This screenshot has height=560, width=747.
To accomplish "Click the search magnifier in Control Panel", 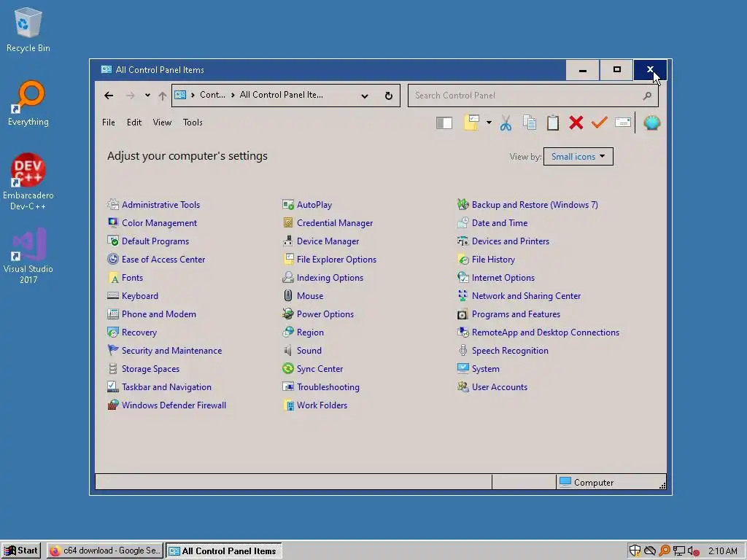I will (647, 96).
